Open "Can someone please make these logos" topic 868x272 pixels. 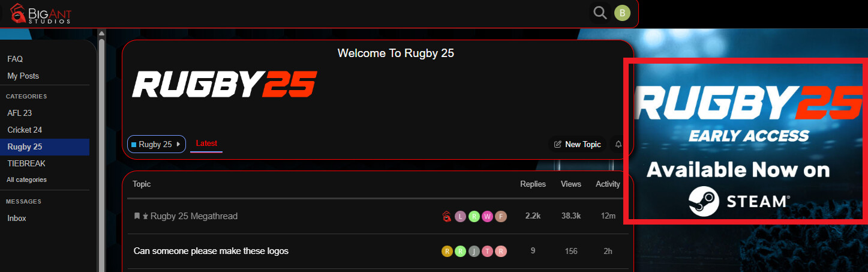(211, 251)
